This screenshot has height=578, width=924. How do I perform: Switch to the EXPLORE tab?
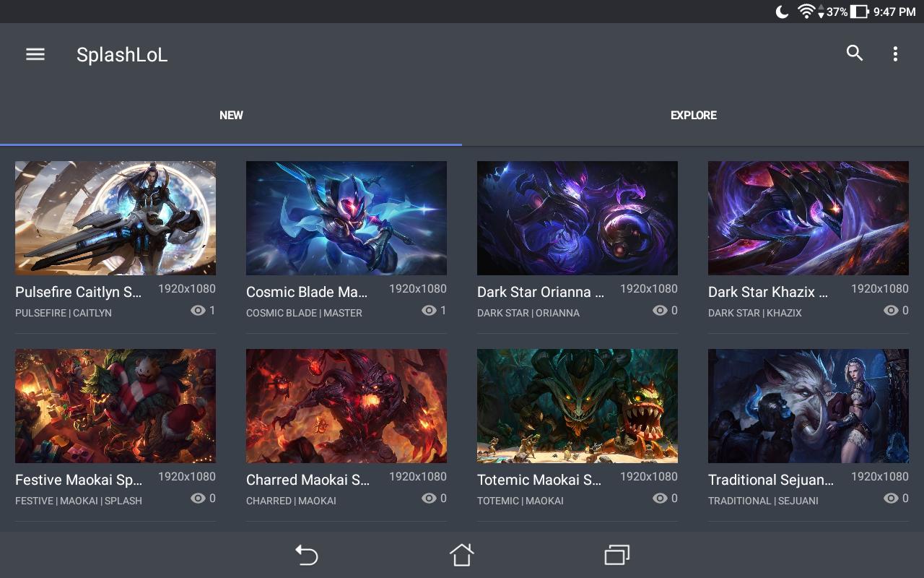[x=693, y=115]
